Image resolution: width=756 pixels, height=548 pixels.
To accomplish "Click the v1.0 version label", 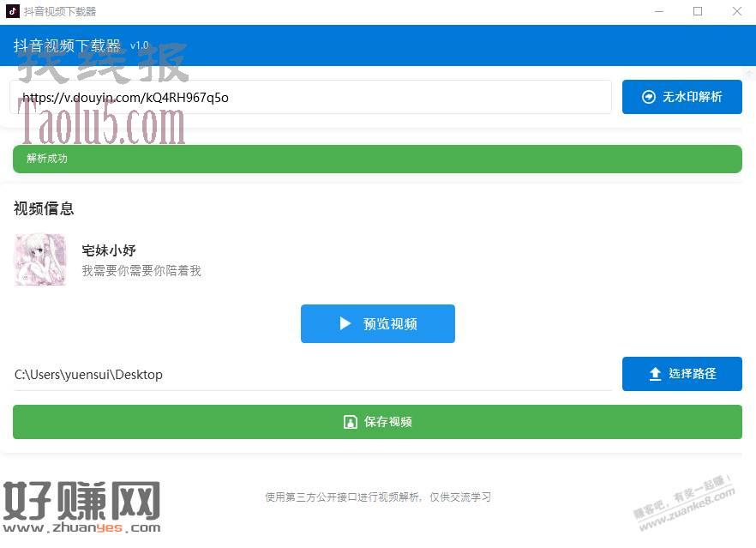I will [140, 45].
